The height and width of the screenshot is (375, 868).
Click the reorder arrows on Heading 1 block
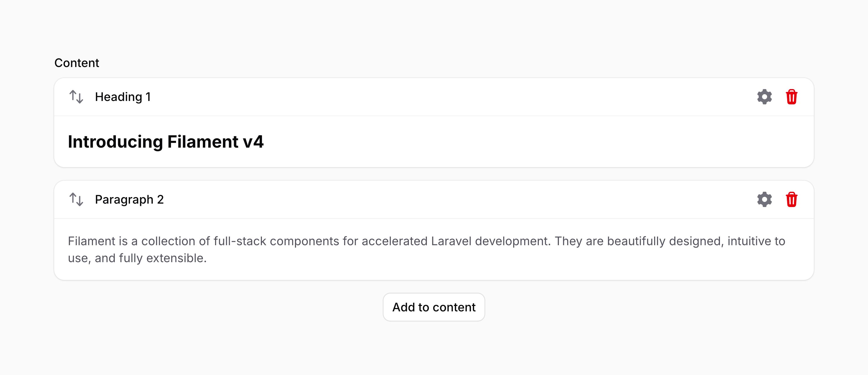[x=76, y=97]
